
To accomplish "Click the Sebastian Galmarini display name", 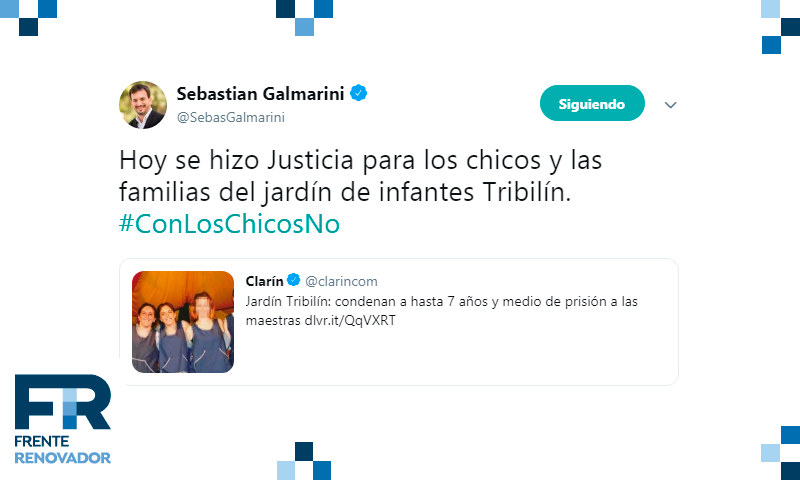I will (x=260, y=93).
